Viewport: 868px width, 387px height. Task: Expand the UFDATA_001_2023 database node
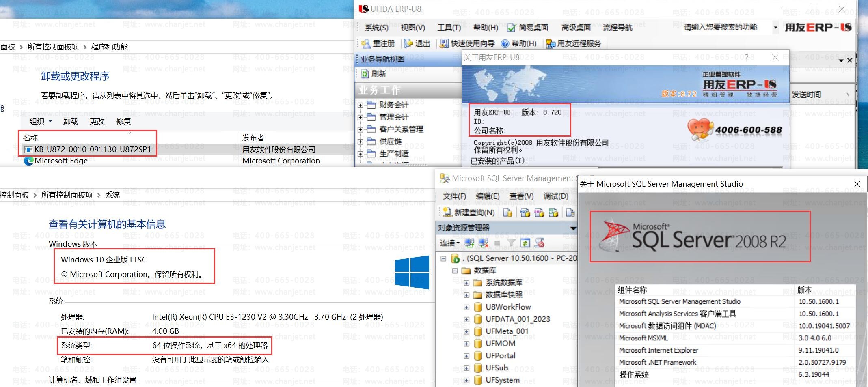(466, 319)
